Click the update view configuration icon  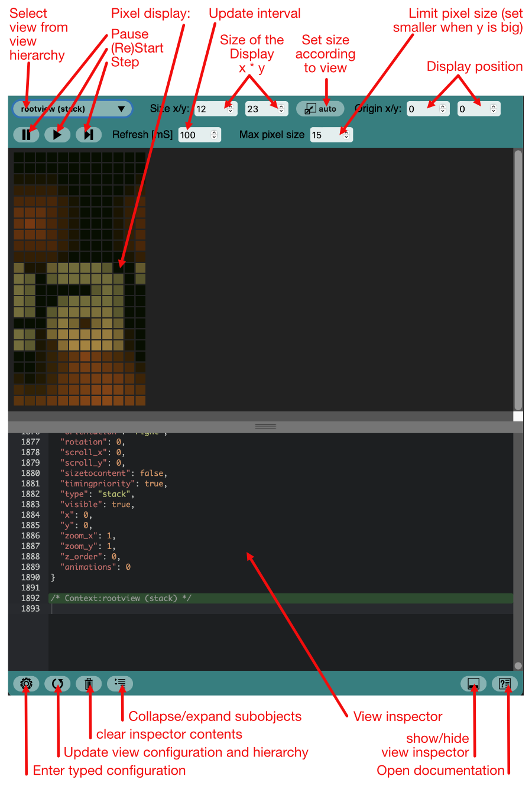57,684
